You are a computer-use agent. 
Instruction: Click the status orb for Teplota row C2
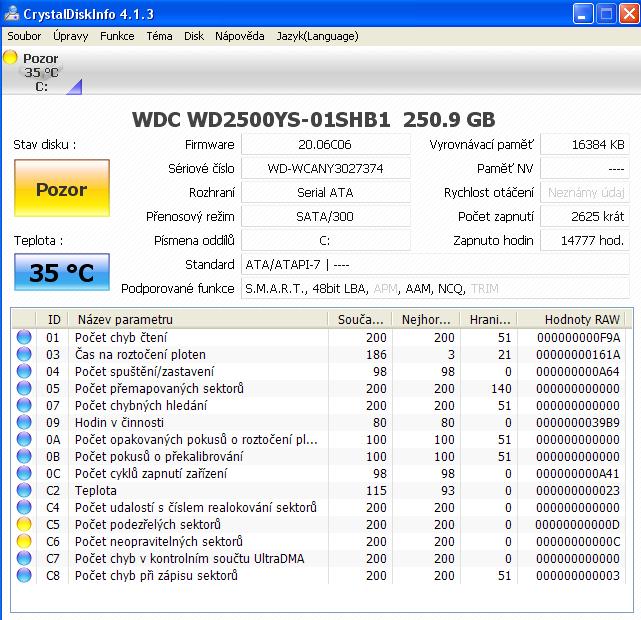(24, 490)
